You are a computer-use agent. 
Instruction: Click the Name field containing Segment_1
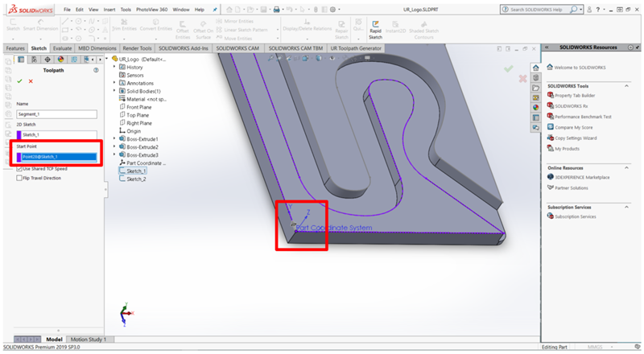(x=55, y=114)
